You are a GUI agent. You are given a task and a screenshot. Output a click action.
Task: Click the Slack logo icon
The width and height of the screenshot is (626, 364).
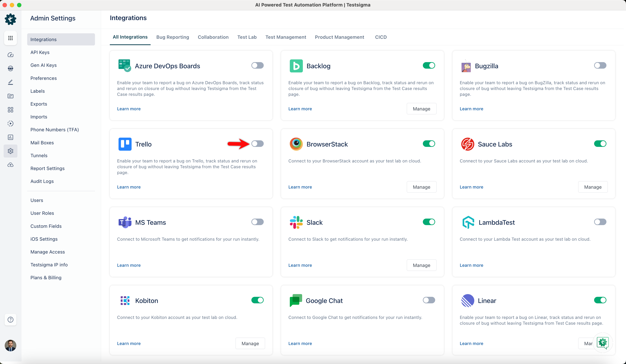pos(296,222)
